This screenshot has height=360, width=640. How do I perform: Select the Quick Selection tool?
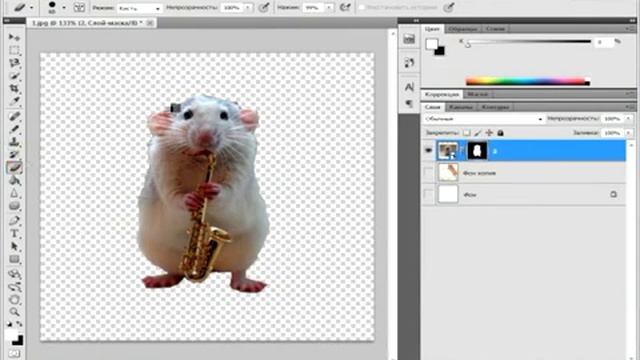pyautogui.click(x=14, y=76)
